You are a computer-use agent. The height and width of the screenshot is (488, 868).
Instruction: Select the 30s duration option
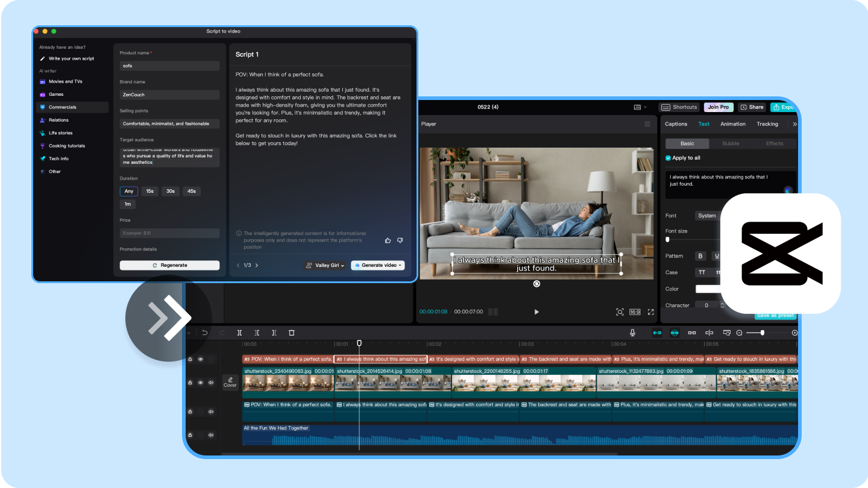(x=171, y=191)
